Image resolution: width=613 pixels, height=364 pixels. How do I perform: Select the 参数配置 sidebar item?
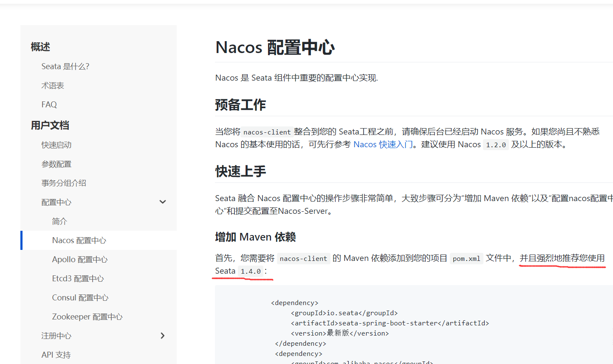coord(56,164)
